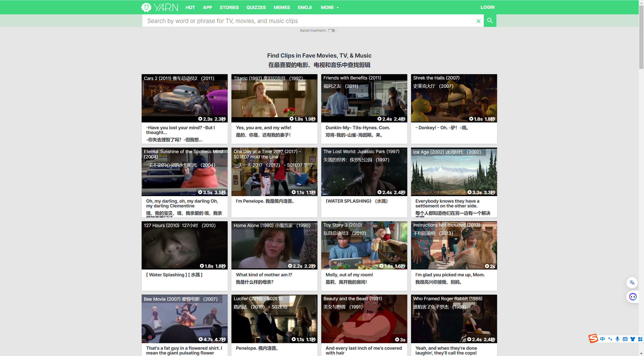Play the 127 Hours 1.8s play icon
Image resolution: width=644 pixels, height=356 pixels.
pos(202,266)
